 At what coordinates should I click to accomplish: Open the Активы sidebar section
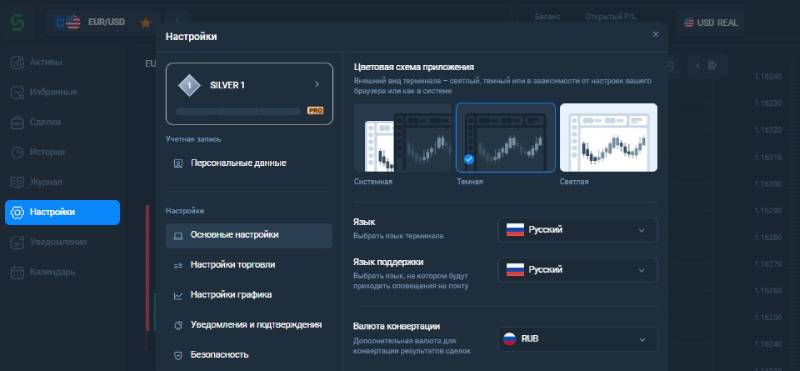coord(62,62)
